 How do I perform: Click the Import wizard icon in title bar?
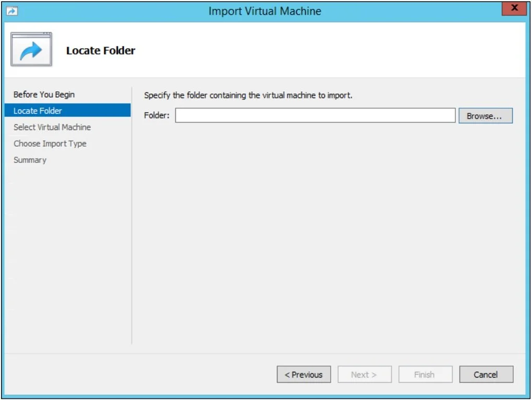tap(12, 11)
